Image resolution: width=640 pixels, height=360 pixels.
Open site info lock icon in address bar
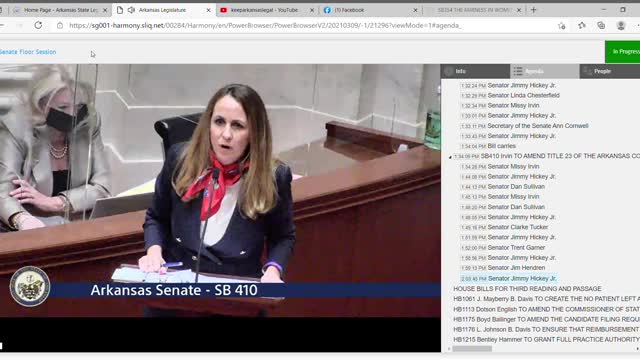(x=60, y=25)
